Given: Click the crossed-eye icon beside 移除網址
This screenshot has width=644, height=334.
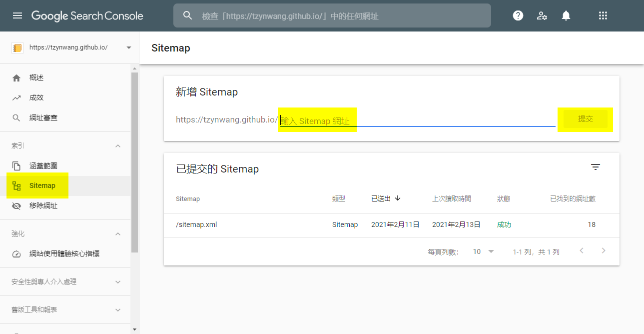Looking at the screenshot, I should tap(16, 206).
